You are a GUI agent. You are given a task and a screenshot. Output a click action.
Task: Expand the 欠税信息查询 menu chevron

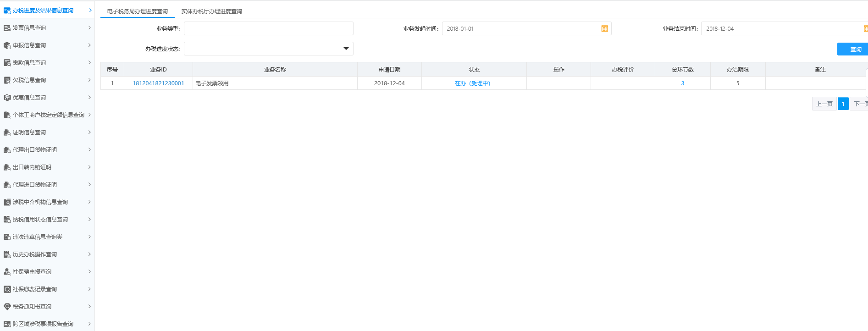(x=89, y=80)
